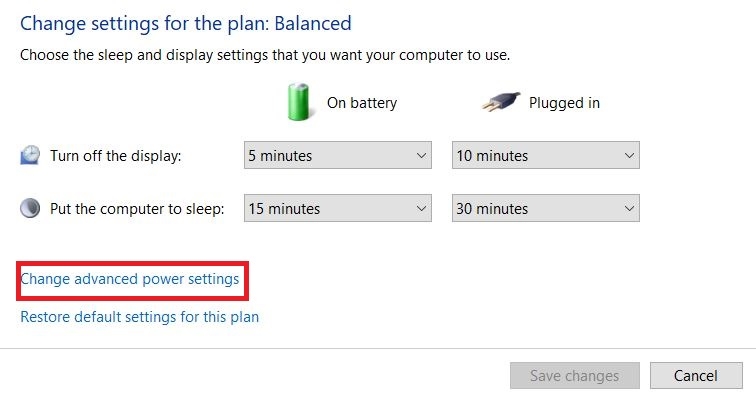
Task: Open Change advanced power settings link
Action: tap(130, 279)
